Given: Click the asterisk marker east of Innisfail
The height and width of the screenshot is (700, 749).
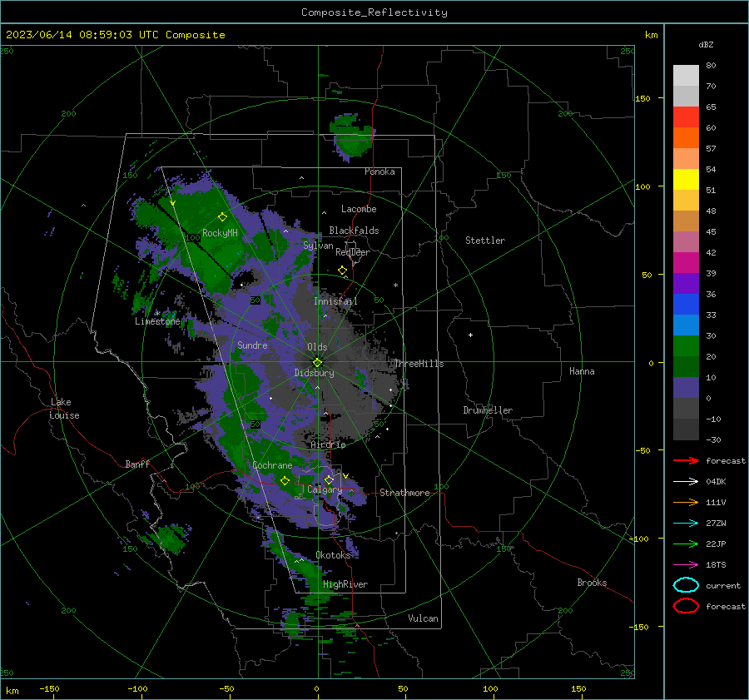Looking at the screenshot, I should 395,285.
